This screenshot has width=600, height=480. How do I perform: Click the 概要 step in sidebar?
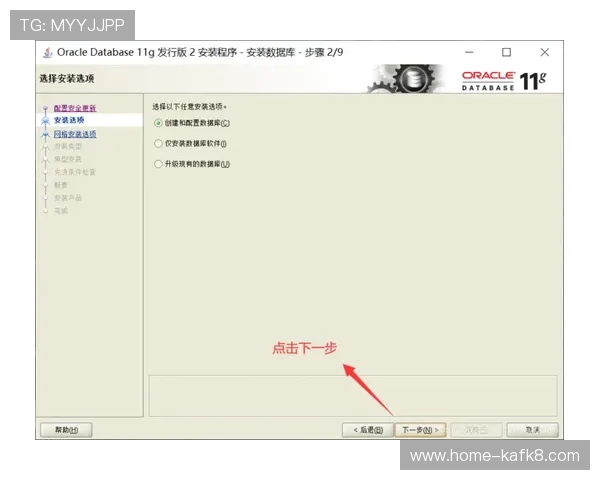[x=60, y=185]
